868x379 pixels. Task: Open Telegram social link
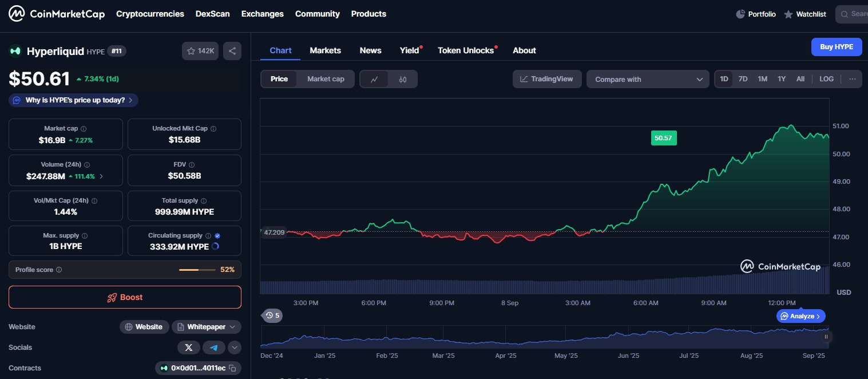click(x=213, y=348)
